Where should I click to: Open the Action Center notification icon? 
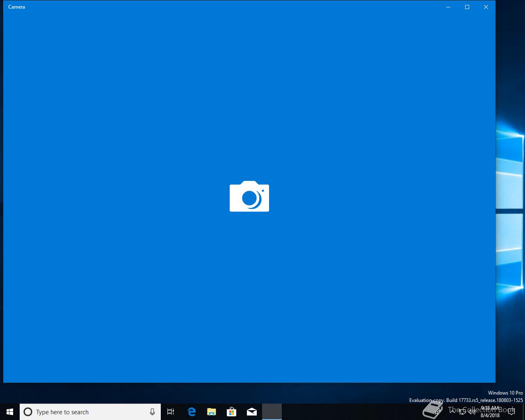click(511, 412)
